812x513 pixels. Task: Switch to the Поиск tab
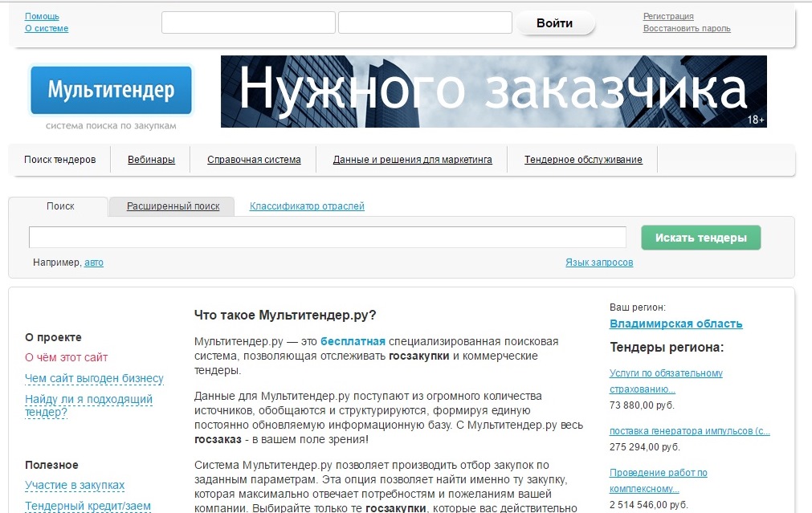click(x=59, y=206)
